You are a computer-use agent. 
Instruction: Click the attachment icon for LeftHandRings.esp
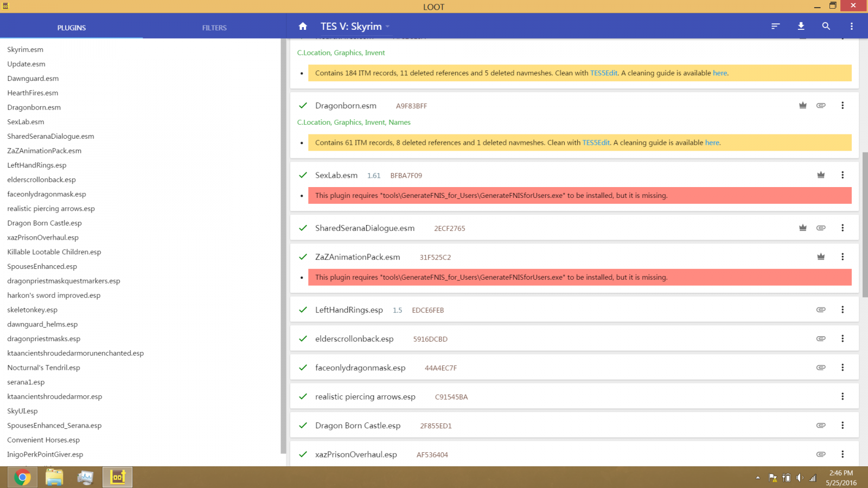coord(821,310)
